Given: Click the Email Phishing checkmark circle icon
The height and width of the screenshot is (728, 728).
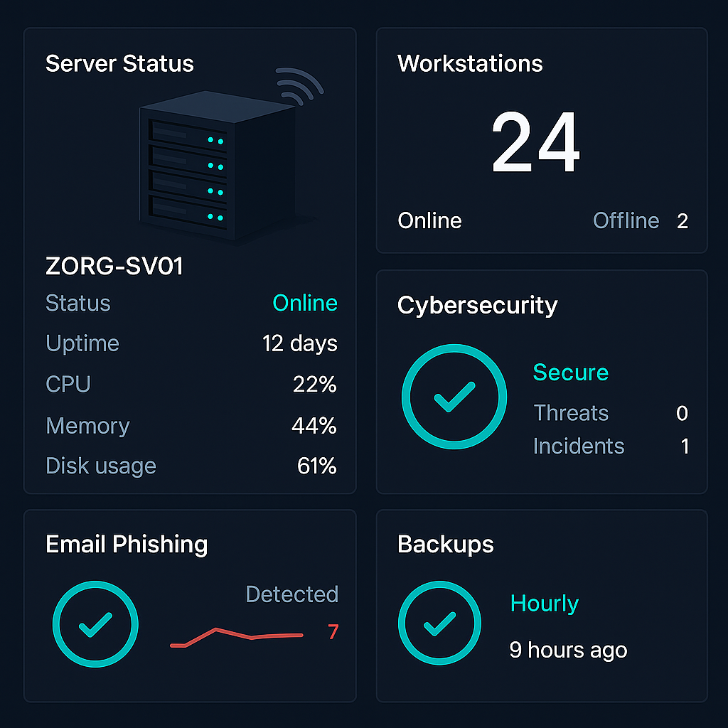Looking at the screenshot, I should click(95, 624).
